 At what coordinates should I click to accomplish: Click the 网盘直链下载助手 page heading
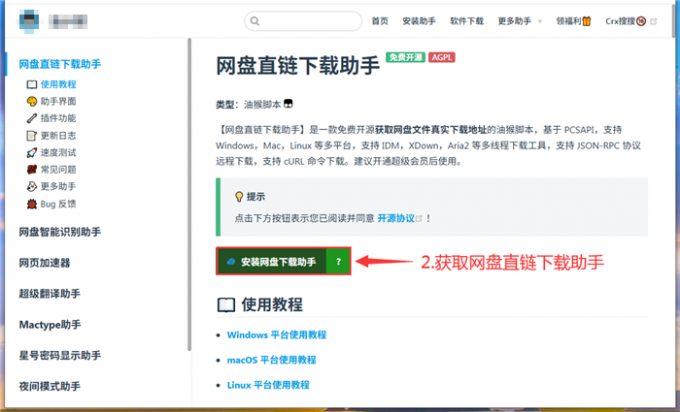(298, 66)
